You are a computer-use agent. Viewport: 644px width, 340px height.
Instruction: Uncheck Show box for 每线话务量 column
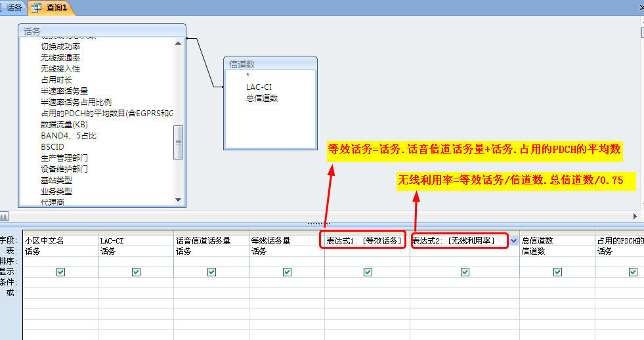point(287,272)
